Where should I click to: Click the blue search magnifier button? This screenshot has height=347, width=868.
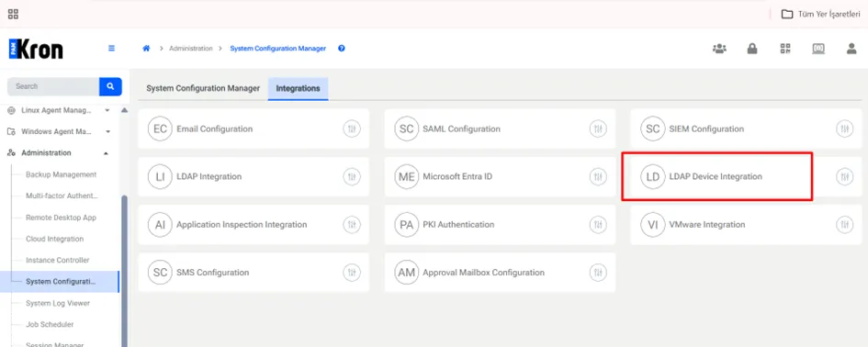110,86
